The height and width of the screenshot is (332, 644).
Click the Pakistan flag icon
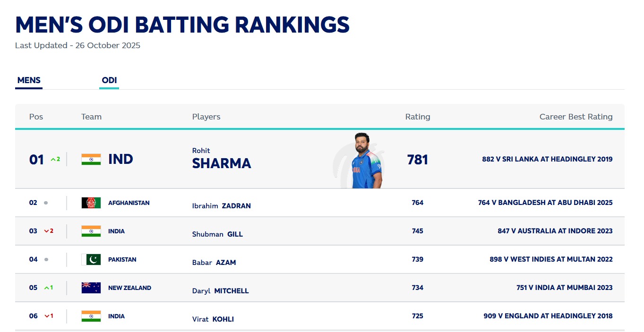click(91, 259)
